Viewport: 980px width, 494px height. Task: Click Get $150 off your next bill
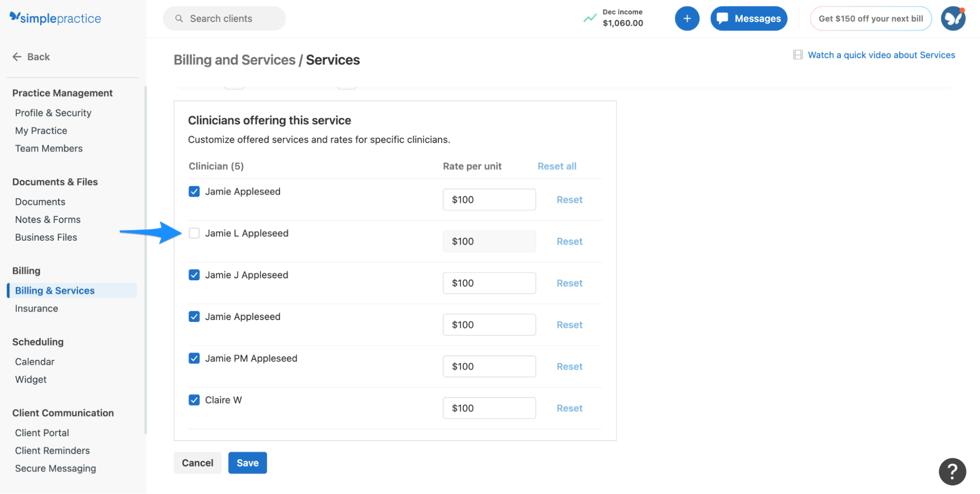(871, 19)
